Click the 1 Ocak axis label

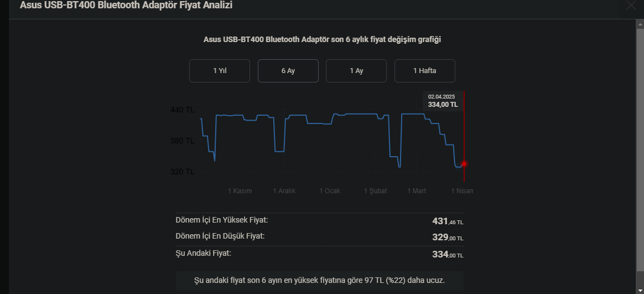(x=330, y=191)
